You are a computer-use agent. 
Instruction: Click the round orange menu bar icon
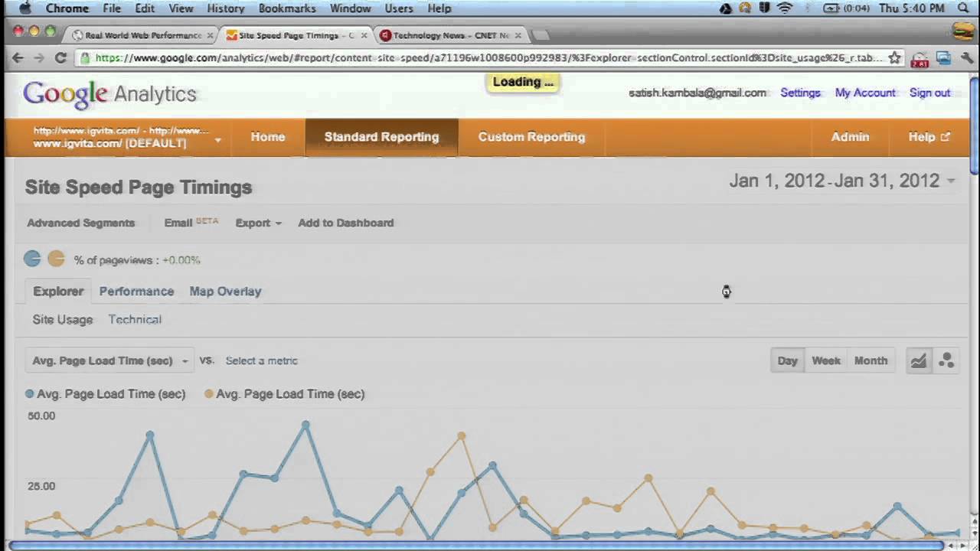[x=745, y=8]
